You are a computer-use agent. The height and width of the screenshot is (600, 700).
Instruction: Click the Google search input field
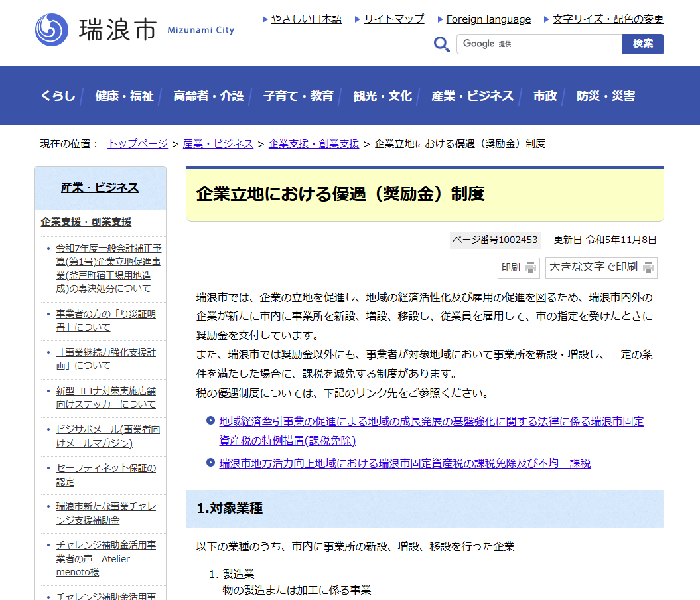pos(539,44)
